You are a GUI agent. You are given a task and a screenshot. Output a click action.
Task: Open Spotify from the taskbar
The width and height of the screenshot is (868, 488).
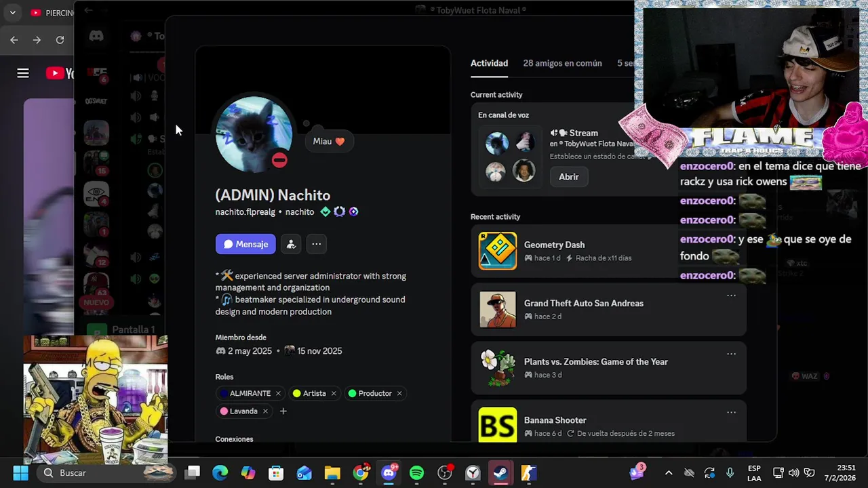[x=417, y=473]
